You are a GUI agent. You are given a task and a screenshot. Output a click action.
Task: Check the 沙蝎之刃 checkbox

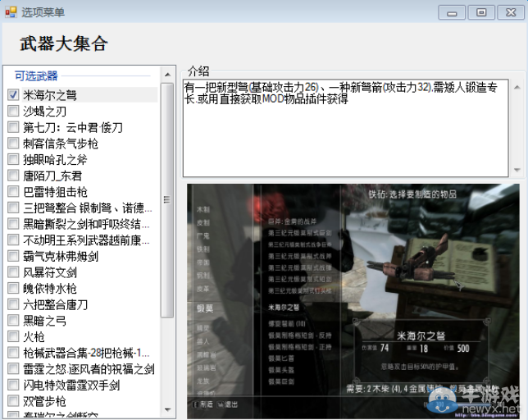point(13,111)
